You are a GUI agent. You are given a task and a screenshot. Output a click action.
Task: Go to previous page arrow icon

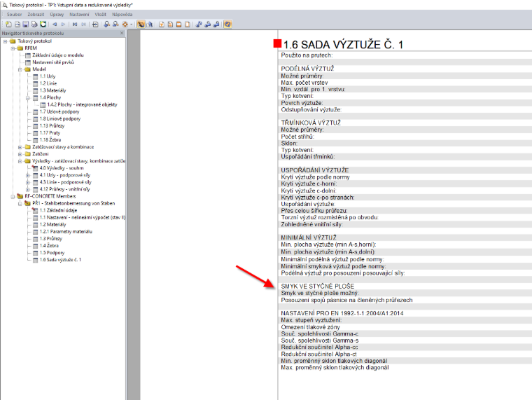[x=55, y=24]
